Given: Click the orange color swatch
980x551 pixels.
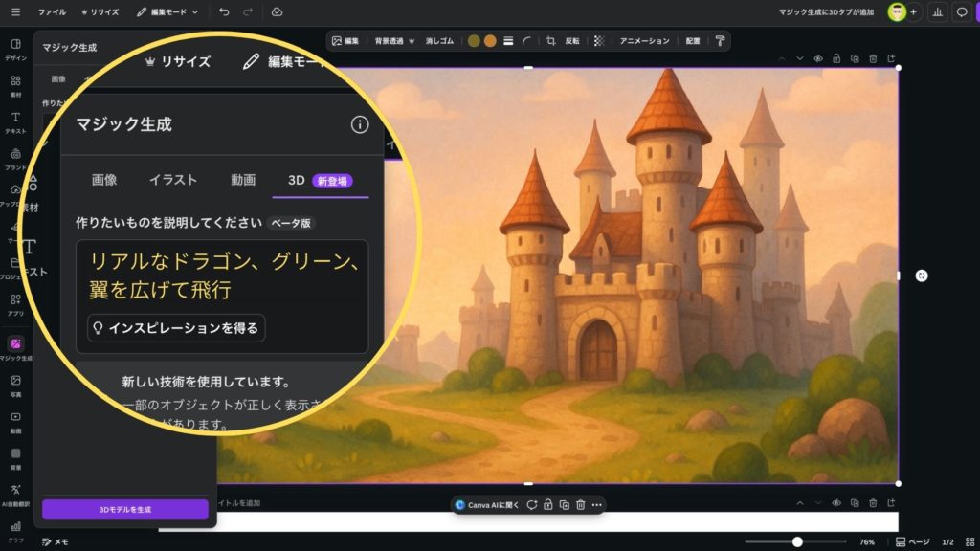Looking at the screenshot, I should click(x=490, y=41).
